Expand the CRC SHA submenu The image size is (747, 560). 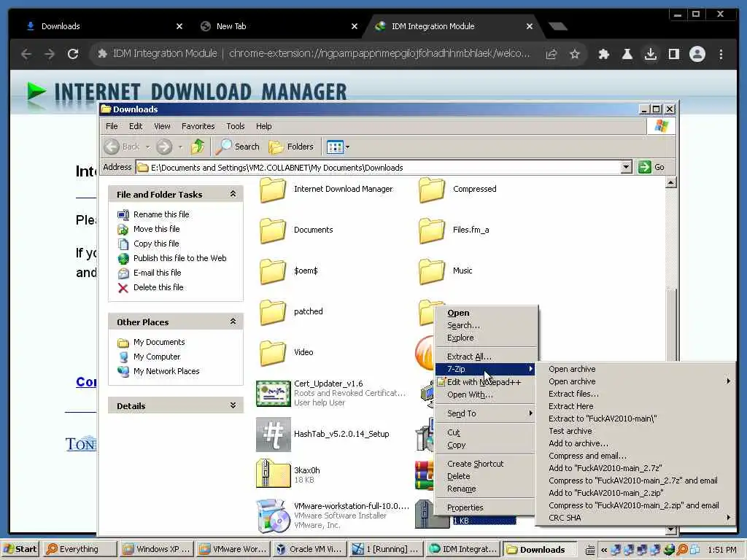[x=635, y=518]
